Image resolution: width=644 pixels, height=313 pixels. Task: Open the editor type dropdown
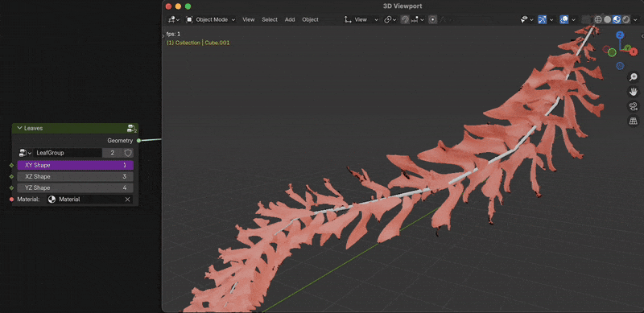(174, 19)
